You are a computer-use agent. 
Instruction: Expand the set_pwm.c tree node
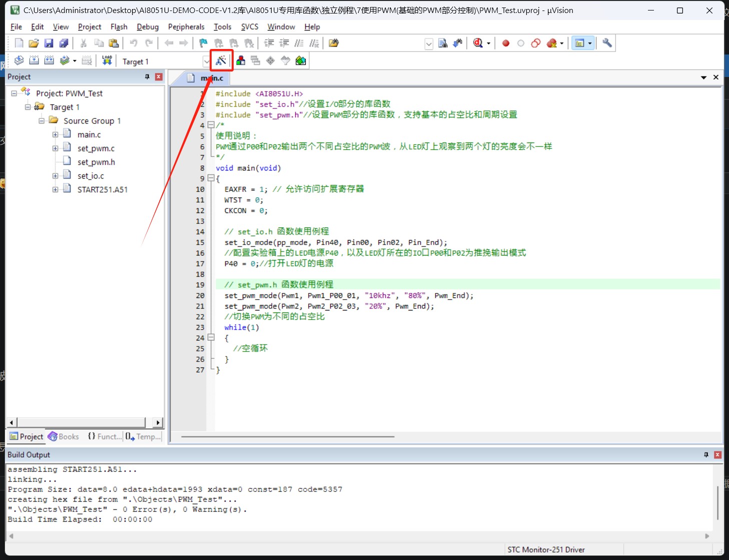point(56,148)
